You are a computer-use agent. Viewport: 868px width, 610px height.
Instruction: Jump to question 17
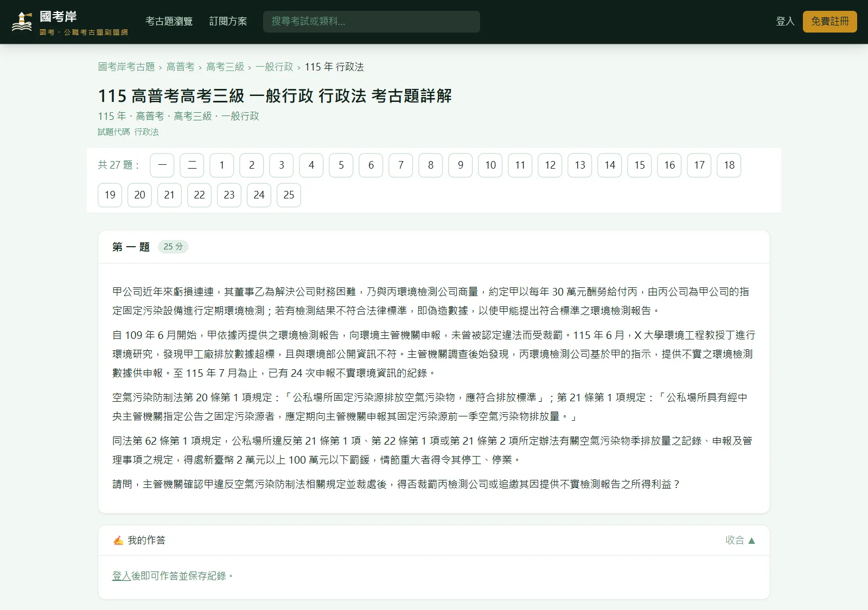tap(699, 165)
